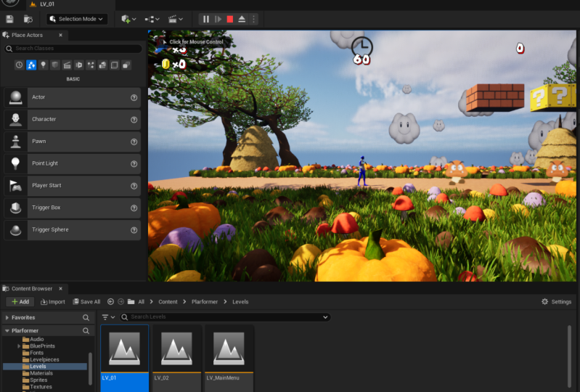Click the Actor sphere thumbnail icon
Screen dimensions: 580x392
[x=15, y=97]
